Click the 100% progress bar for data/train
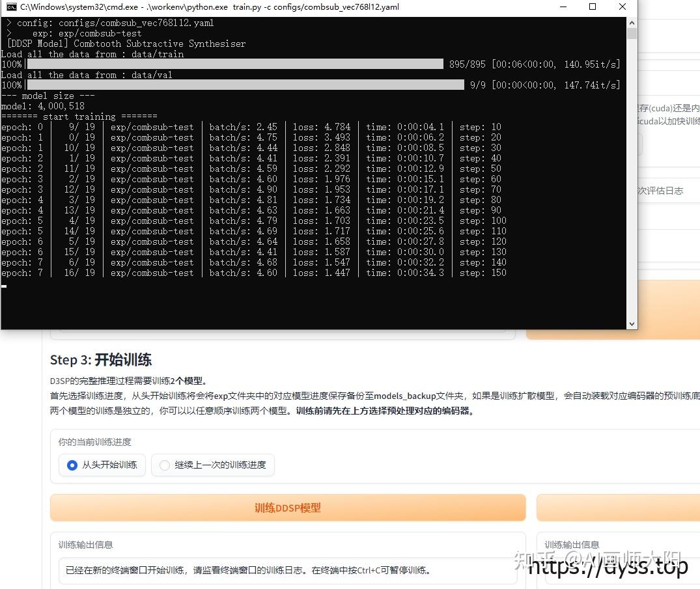The height and width of the screenshot is (589, 700). [228, 64]
